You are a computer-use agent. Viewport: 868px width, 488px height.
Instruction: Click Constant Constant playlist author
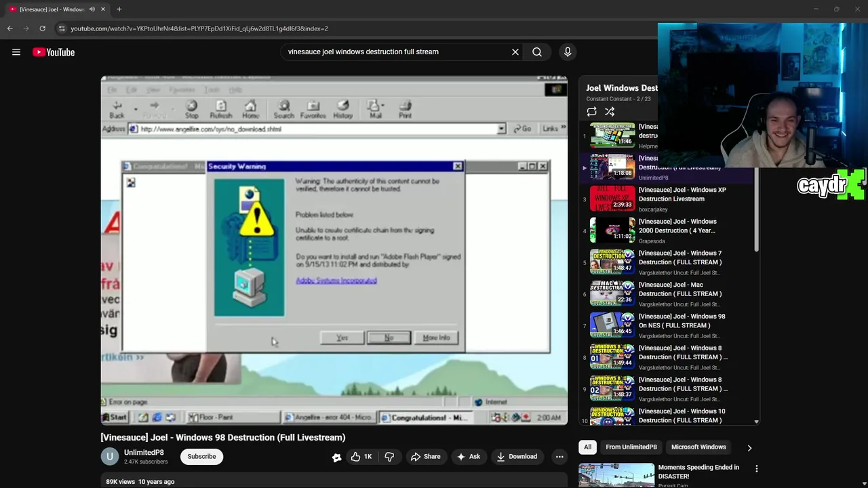click(609, 99)
